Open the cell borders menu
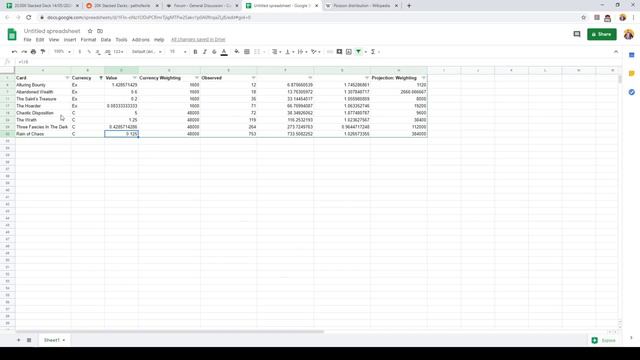 click(247, 52)
